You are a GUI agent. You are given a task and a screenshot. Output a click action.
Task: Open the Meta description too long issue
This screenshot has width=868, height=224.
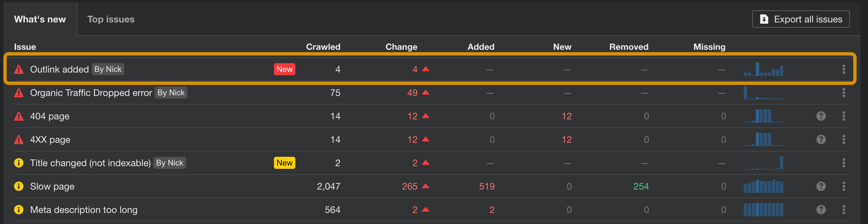coord(84,210)
